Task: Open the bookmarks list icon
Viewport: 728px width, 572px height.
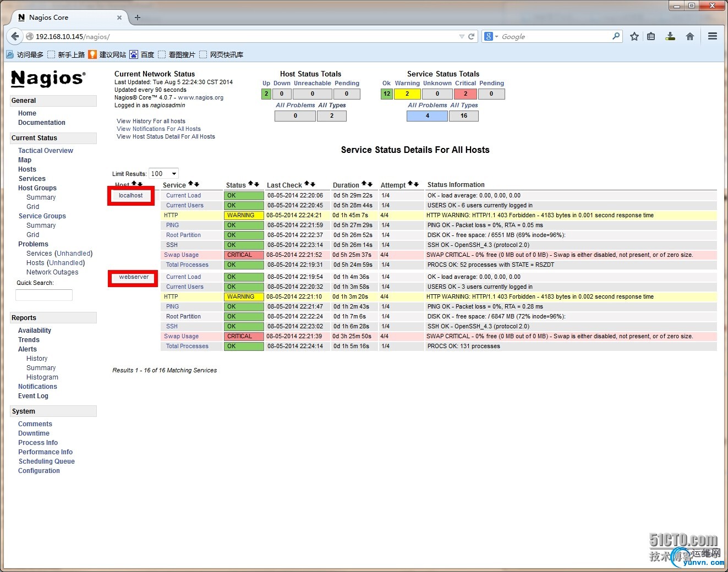Action: (x=651, y=37)
